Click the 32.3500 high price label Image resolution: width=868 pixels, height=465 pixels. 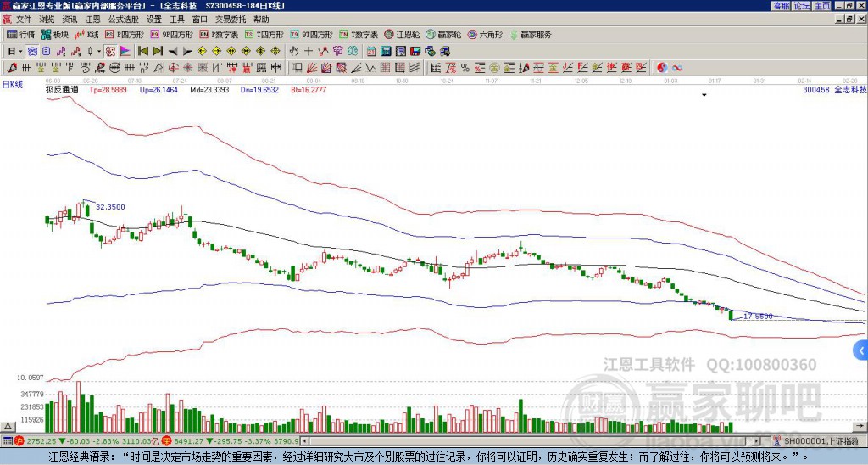(111, 207)
